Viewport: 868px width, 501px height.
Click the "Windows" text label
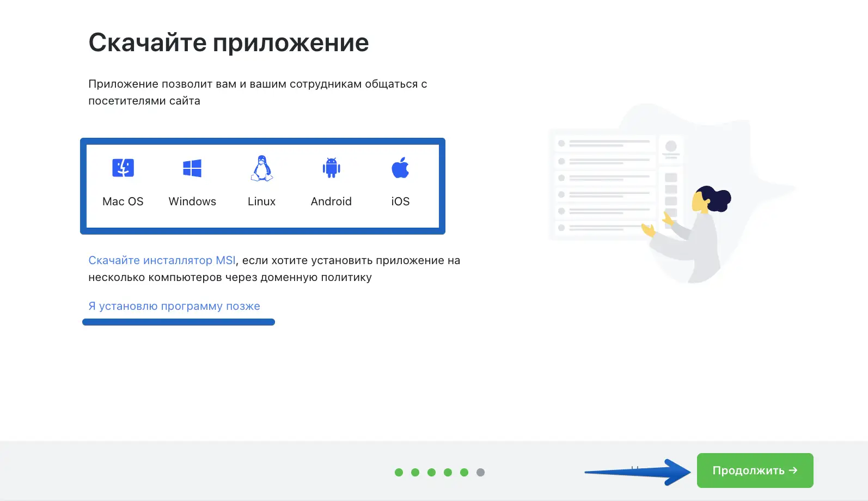pos(192,201)
